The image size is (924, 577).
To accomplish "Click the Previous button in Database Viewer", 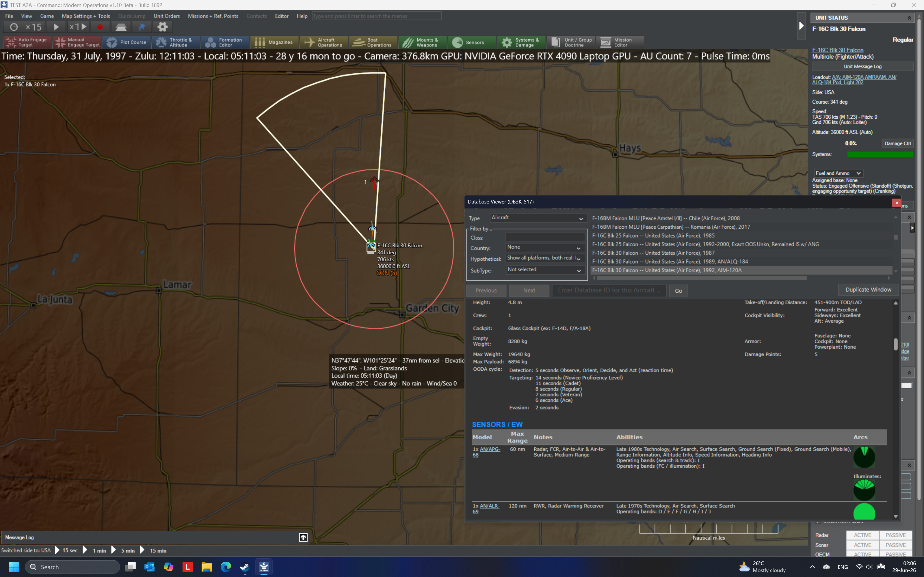I will tap(486, 290).
